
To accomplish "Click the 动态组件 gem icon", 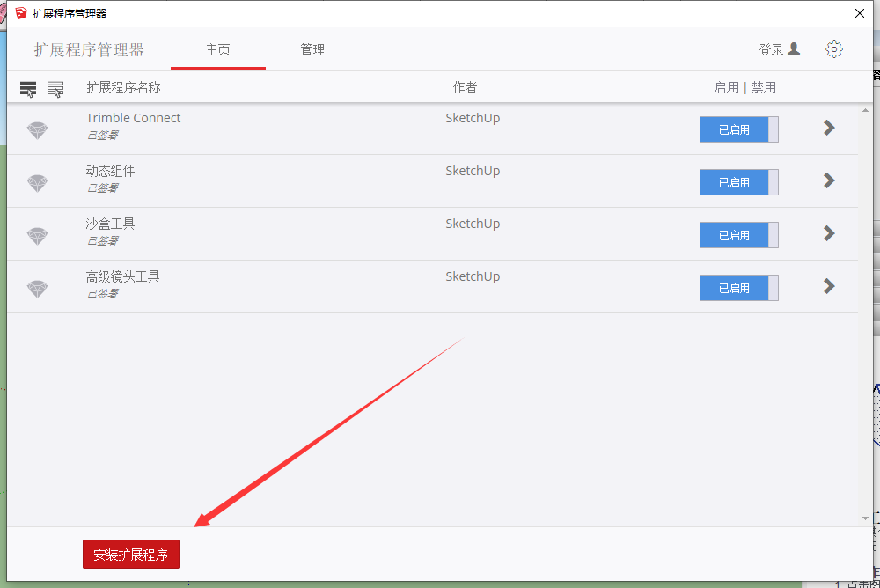I will click(x=37, y=183).
